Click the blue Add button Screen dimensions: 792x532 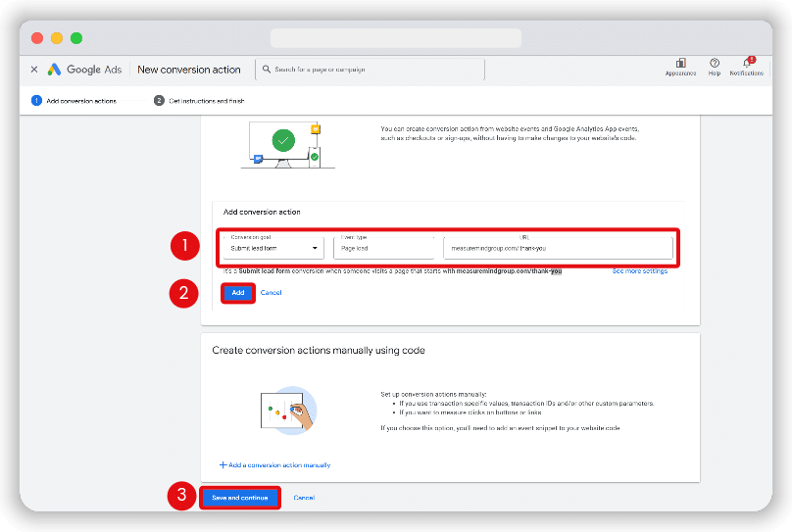click(x=238, y=293)
